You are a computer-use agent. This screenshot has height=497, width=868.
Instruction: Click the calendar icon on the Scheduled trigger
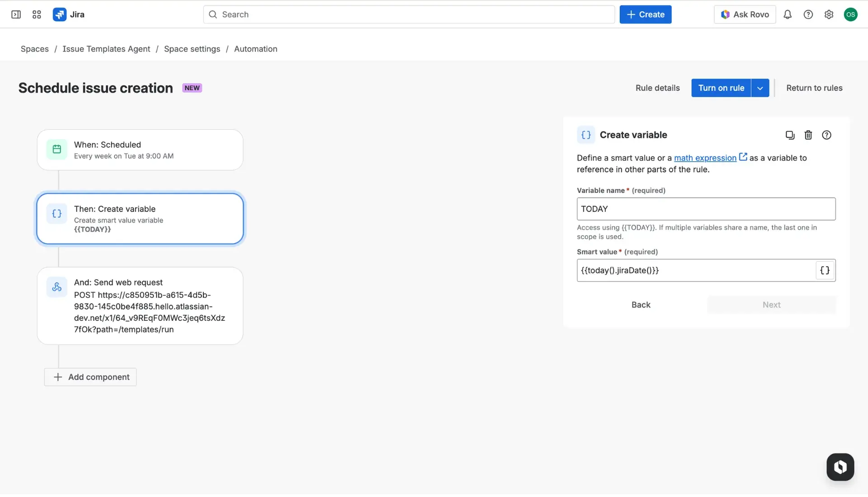point(57,150)
